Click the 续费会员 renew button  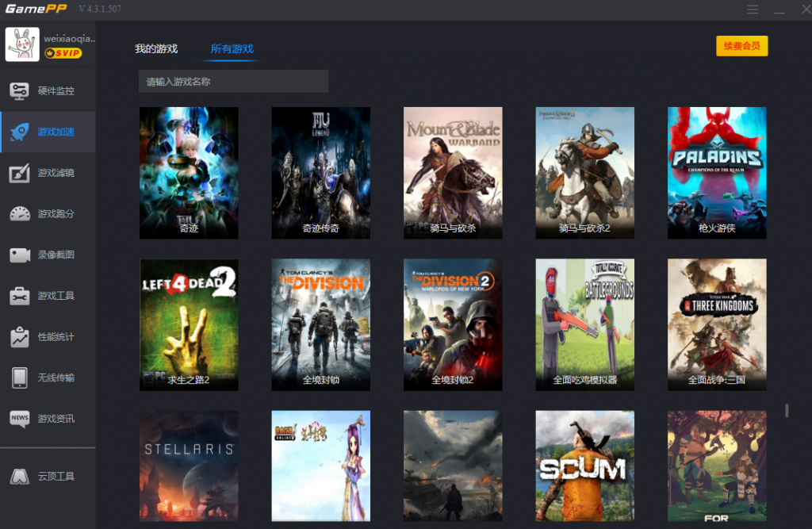coord(741,46)
